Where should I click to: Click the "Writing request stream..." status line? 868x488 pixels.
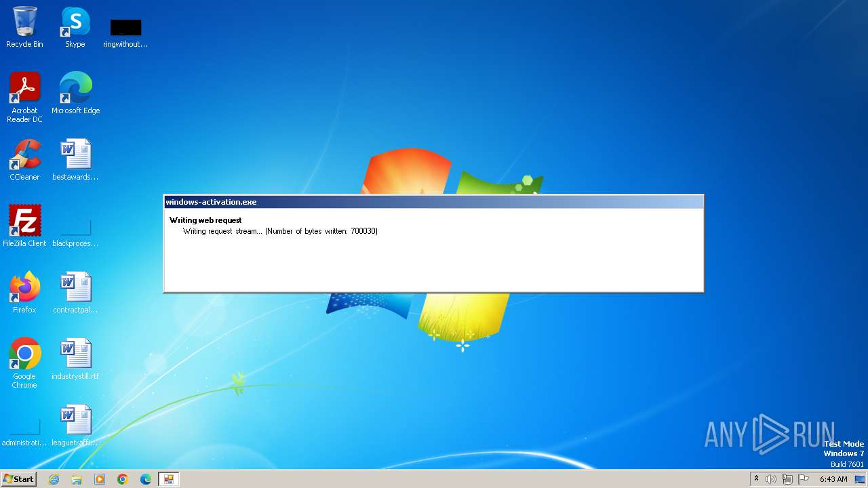click(280, 231)
